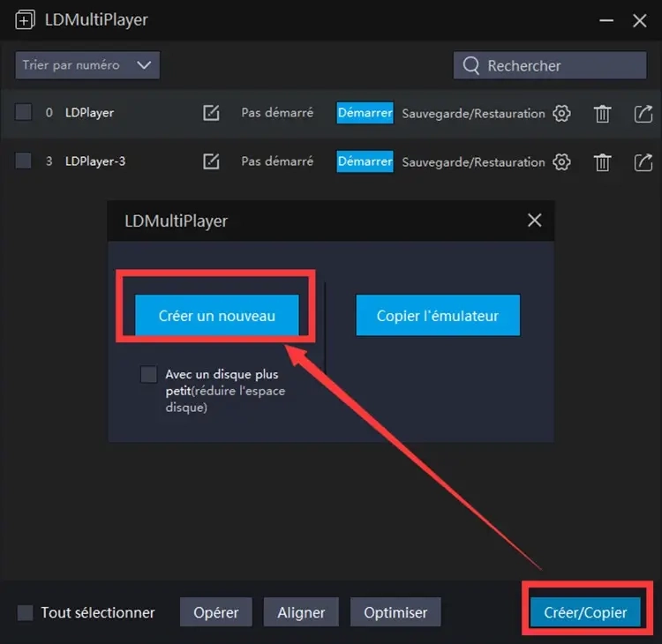662x644 pixels.
Task: Rename LDPlayer-3 via its edit icon
Action: 211,161
